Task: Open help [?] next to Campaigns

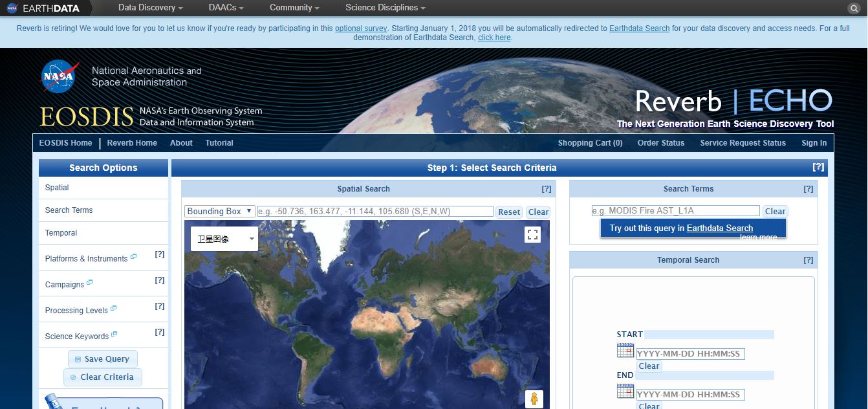Action: [160, 280]
